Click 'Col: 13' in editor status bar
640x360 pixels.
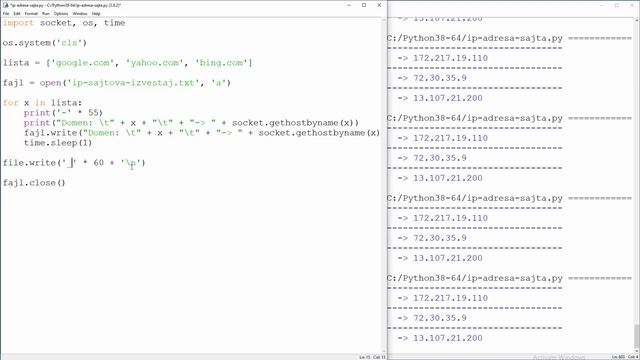click(x=380, y=357)
